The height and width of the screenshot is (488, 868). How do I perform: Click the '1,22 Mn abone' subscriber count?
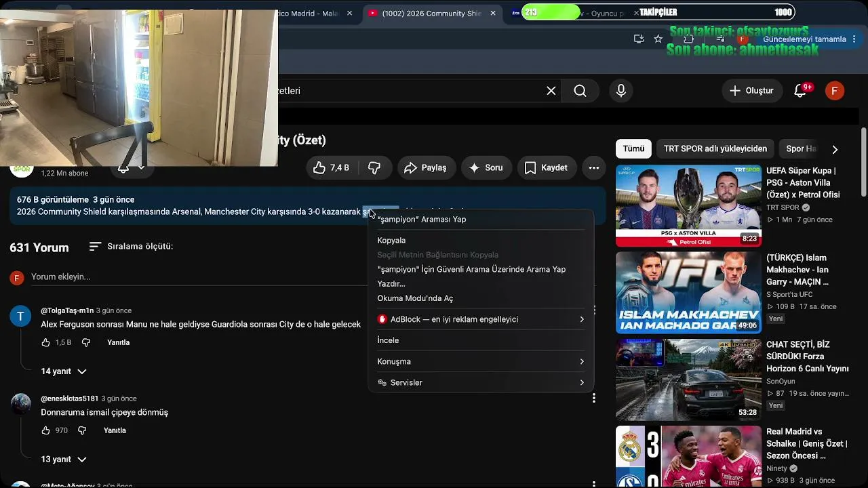(64, 174)
